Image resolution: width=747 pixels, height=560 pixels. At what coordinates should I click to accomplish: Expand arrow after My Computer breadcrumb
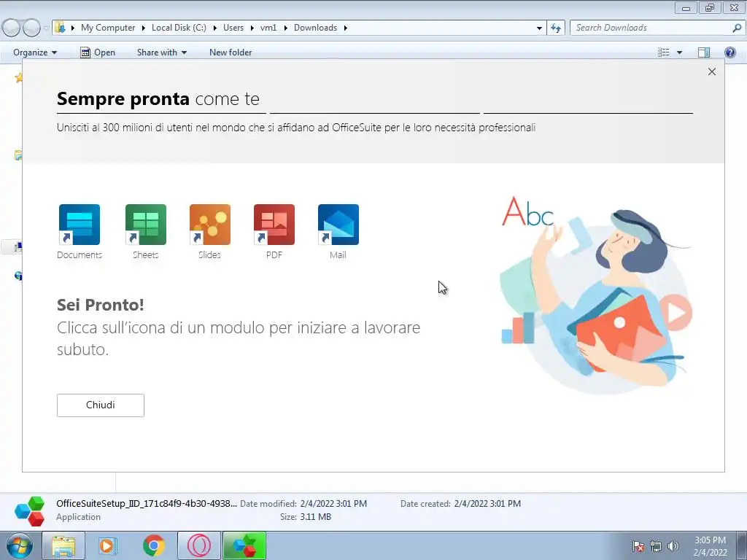[143, 28]
